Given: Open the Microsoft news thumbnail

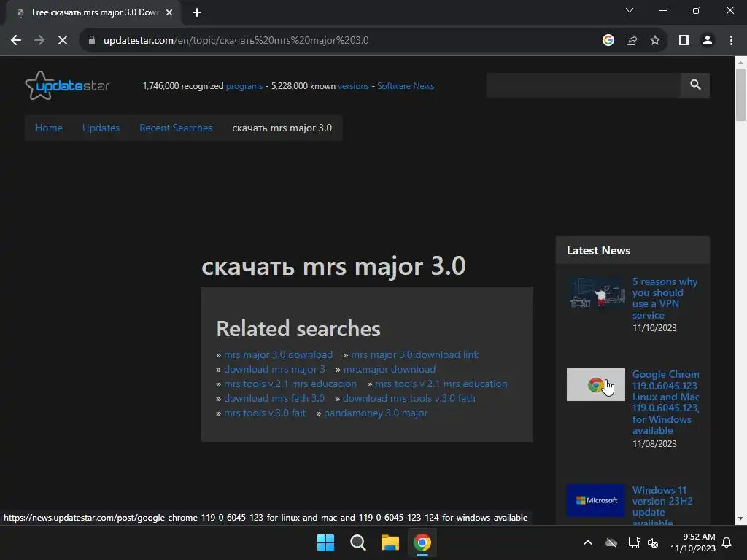Looking at the screenshot, I should tap(595, 500).
